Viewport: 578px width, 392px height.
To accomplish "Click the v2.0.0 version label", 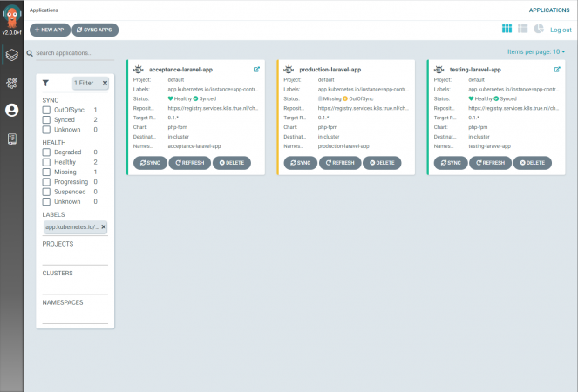I will 12,32.
